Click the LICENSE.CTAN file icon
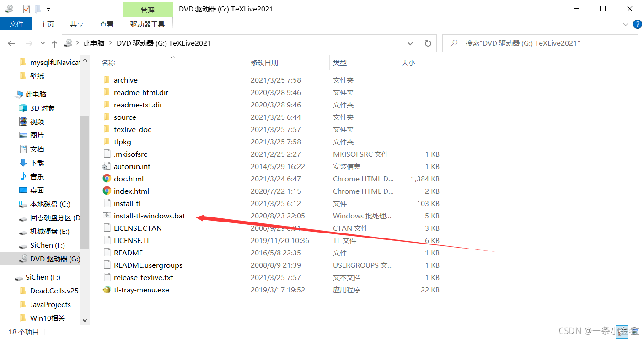 click(107, 228)
